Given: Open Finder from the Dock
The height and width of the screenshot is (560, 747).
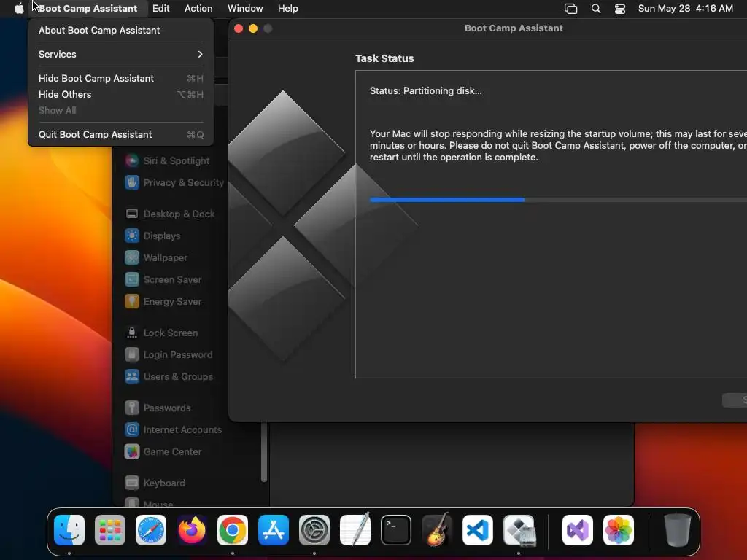Looking at the screenshot, I should (69, 530).
